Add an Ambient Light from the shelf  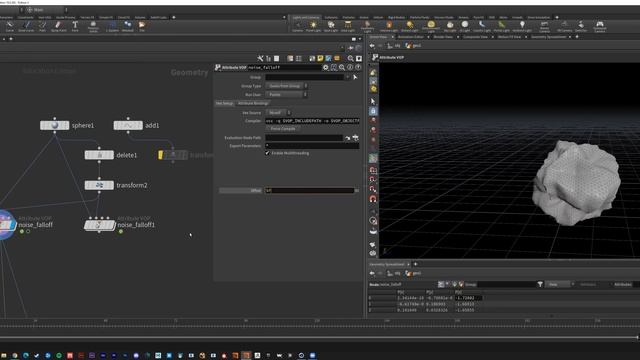[522, 27]
